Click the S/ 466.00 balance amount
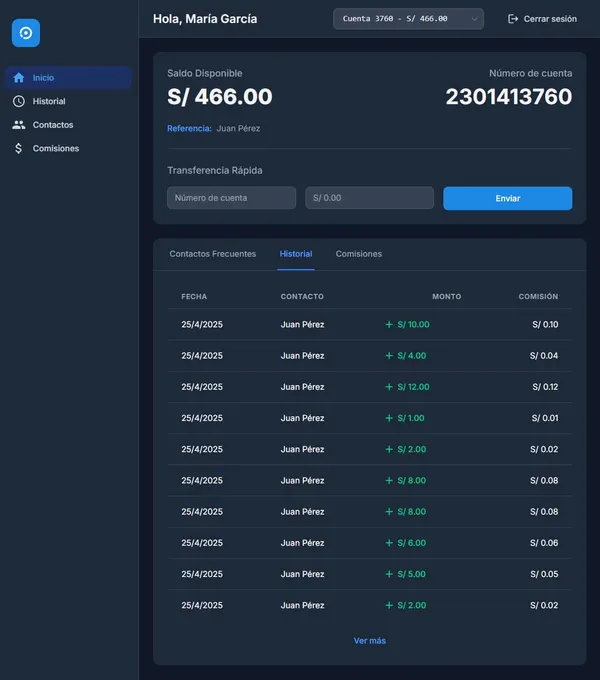Image resolution: width=600 pixels, height=680 pixels. pyautogui.click(x=220, y=96)
